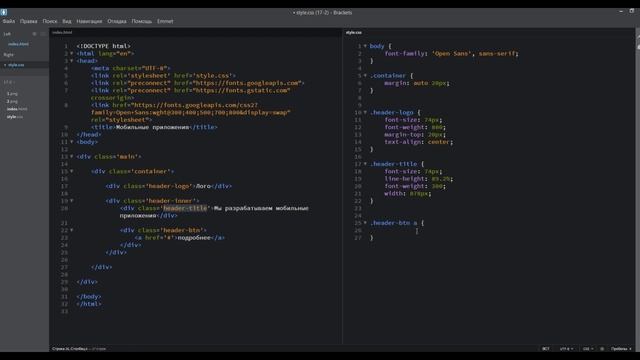Collapse the .container rule fold arrow in style.css
This screenshot has height=360, width=640.
365,76
